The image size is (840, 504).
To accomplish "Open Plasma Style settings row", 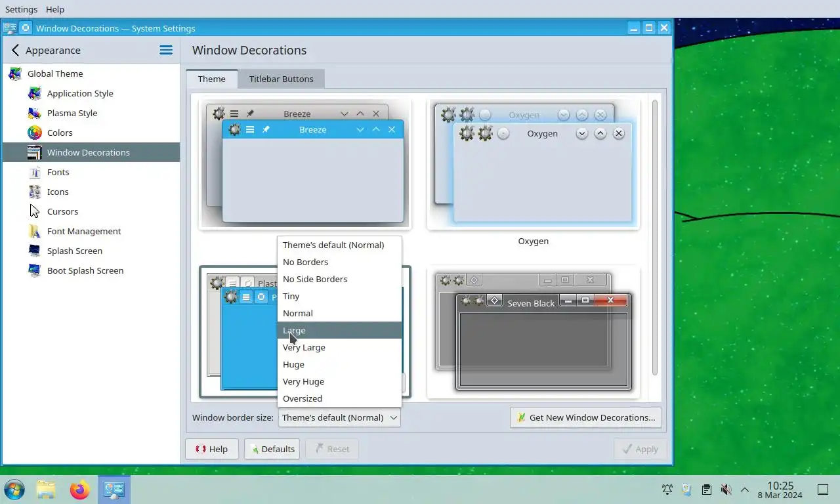I will point(91,113).
